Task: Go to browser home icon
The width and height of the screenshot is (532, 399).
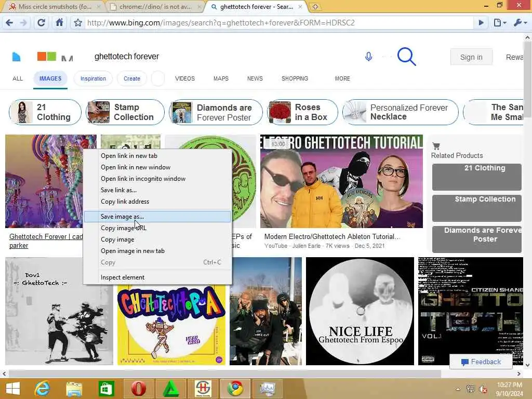Action: point(59,23)
